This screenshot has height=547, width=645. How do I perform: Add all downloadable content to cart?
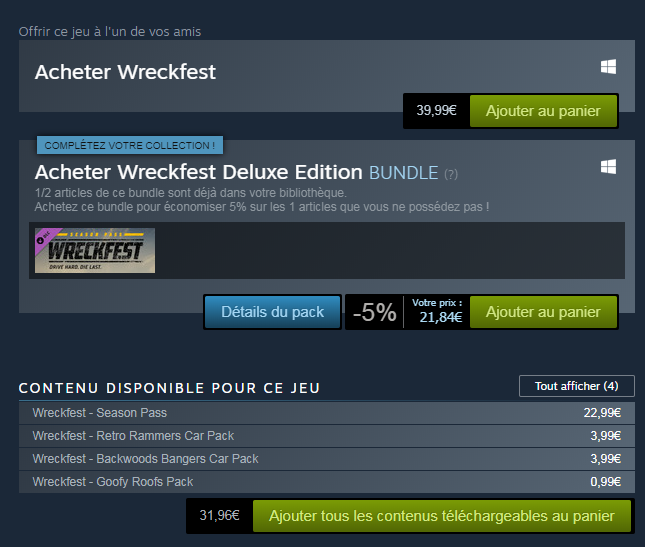click(441, 516)
